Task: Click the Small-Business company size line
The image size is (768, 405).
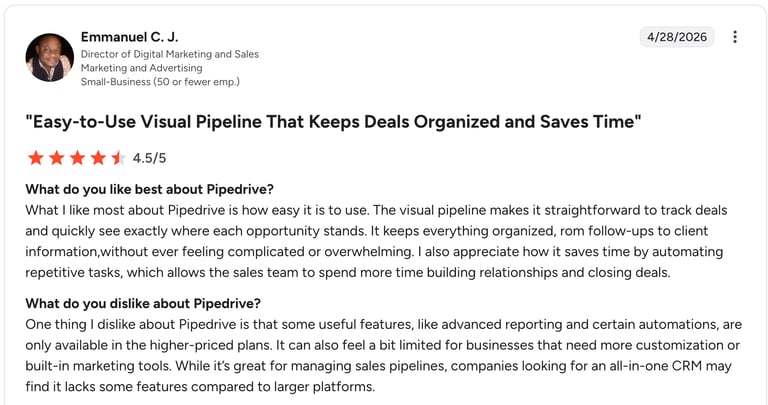Action: click(160, 81)
